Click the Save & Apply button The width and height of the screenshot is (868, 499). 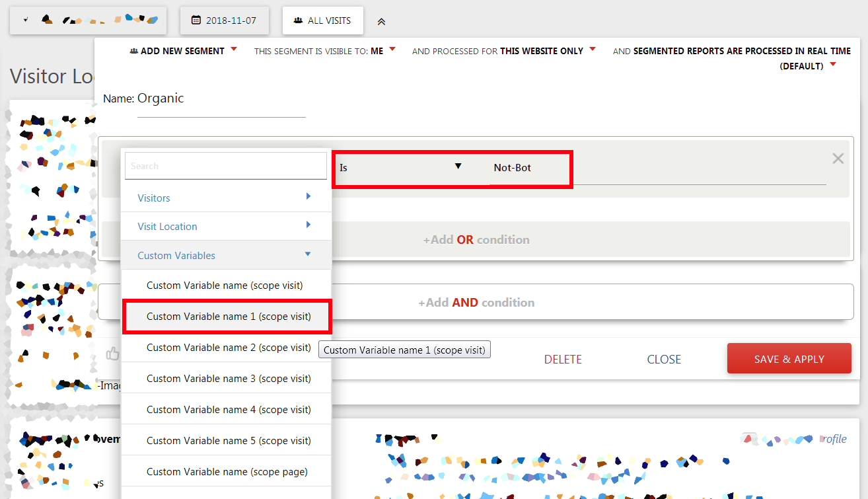pyautogui.click(x=789, y=359)
